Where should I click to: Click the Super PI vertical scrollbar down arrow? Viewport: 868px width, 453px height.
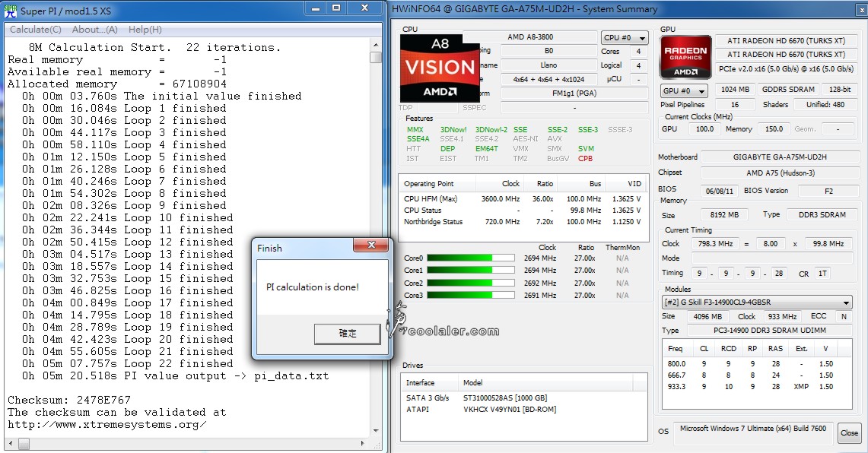376,431
